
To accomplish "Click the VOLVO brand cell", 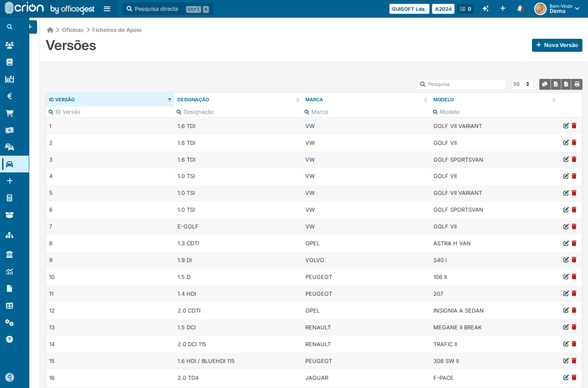I will point(315,260).
